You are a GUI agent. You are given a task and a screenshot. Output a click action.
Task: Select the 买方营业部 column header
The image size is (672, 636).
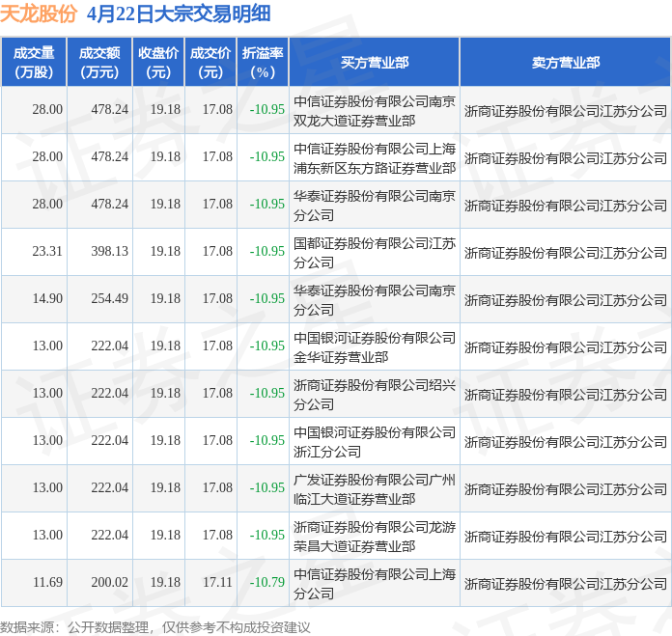click(375, 63)
